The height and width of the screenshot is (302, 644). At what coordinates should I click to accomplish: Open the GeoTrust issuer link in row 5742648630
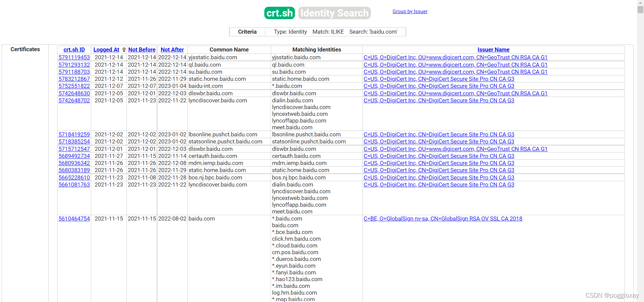coord(455,93)
